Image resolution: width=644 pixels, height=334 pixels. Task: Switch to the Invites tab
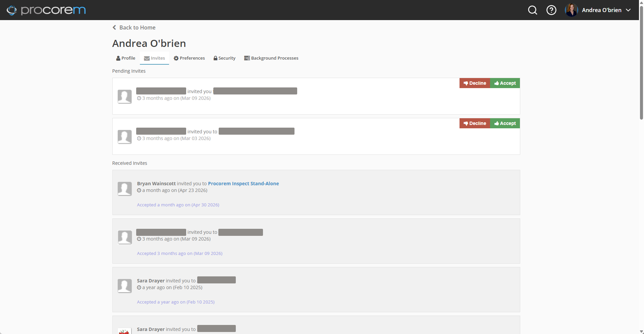(154, 58)
